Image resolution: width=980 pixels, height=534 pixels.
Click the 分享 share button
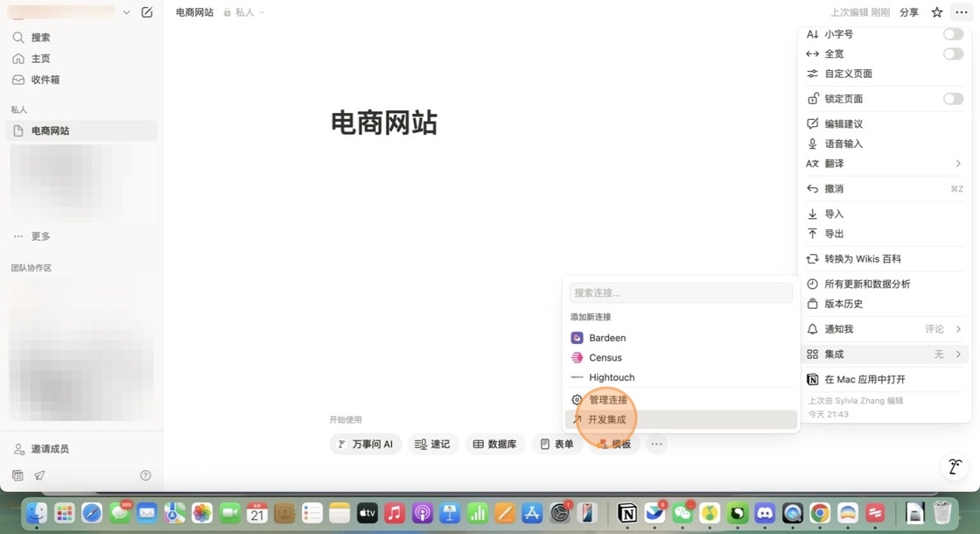(909, 12)
